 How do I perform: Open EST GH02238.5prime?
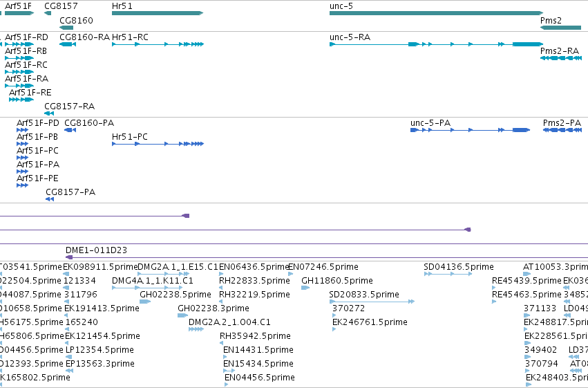click(175, 295)
